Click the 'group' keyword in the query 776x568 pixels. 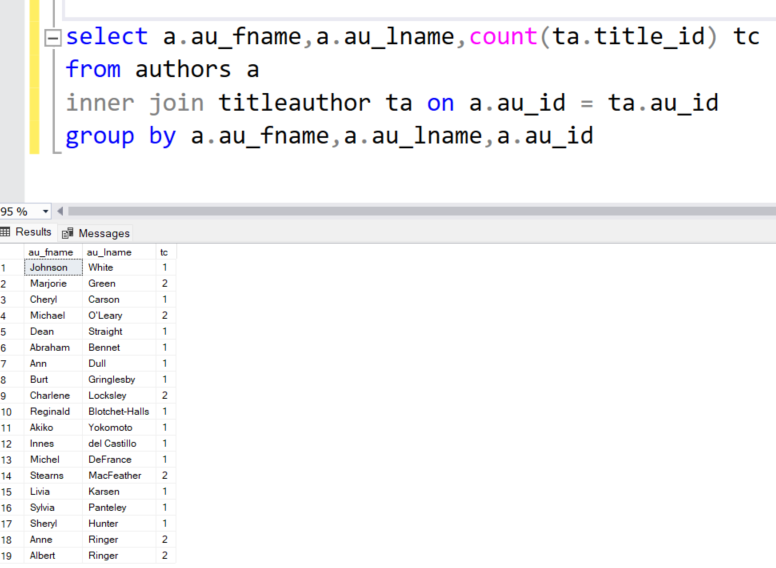coord(100,137)
